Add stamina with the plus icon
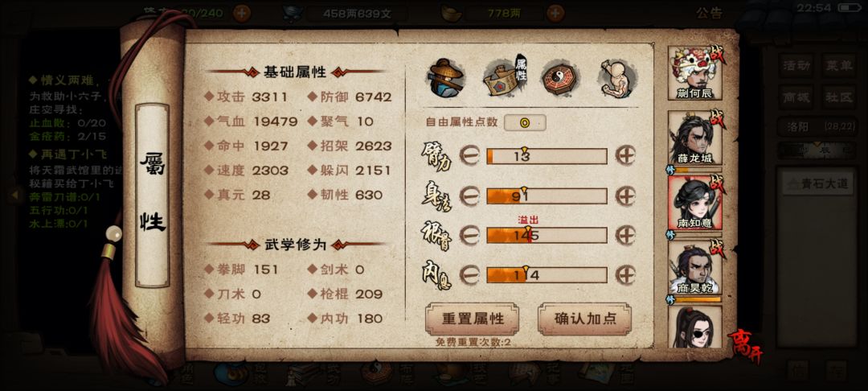 (241, 13)
